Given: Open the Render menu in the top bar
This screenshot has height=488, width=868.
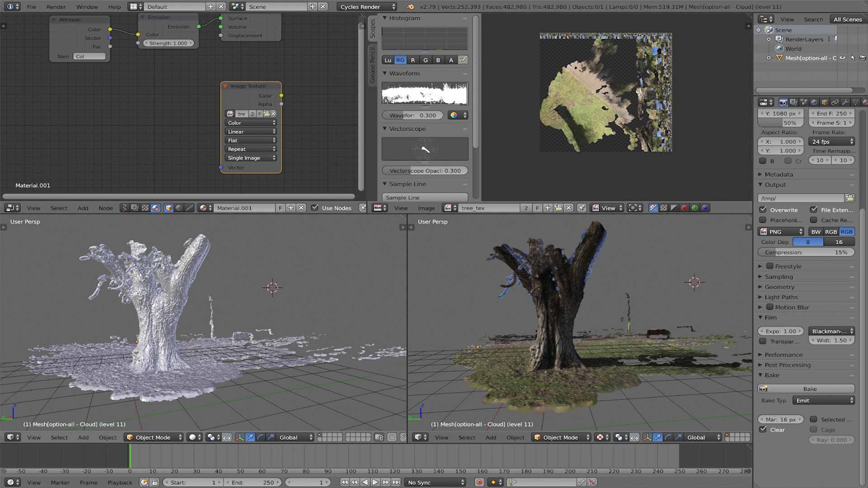Looking at the screenshot, I should (56, 7).
